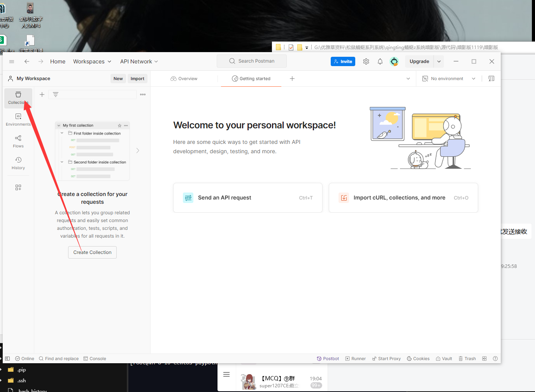Image resolution: width=535 pixels, height=392 pixels.
Task: Collapse First folder inside collection
Action: [x=62, y=133]
